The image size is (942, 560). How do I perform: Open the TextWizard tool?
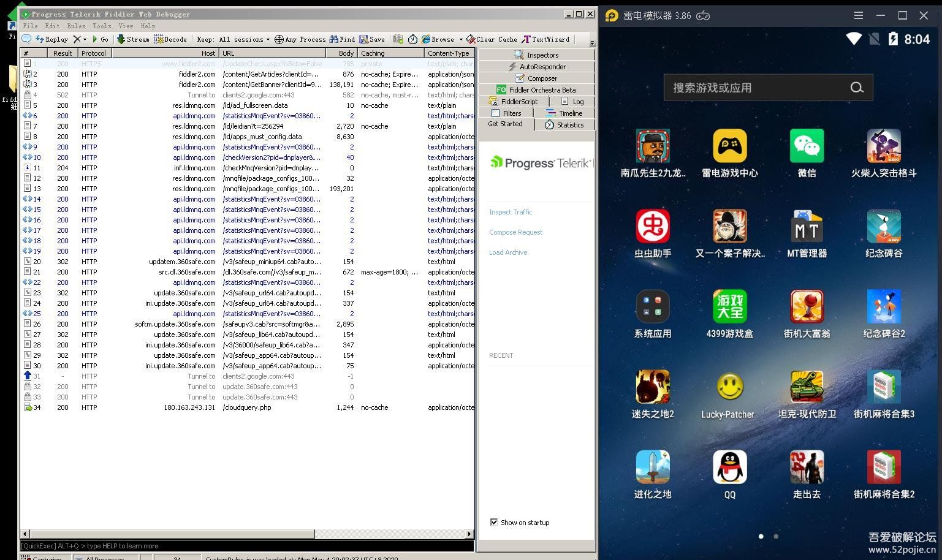tap(545, 39)
